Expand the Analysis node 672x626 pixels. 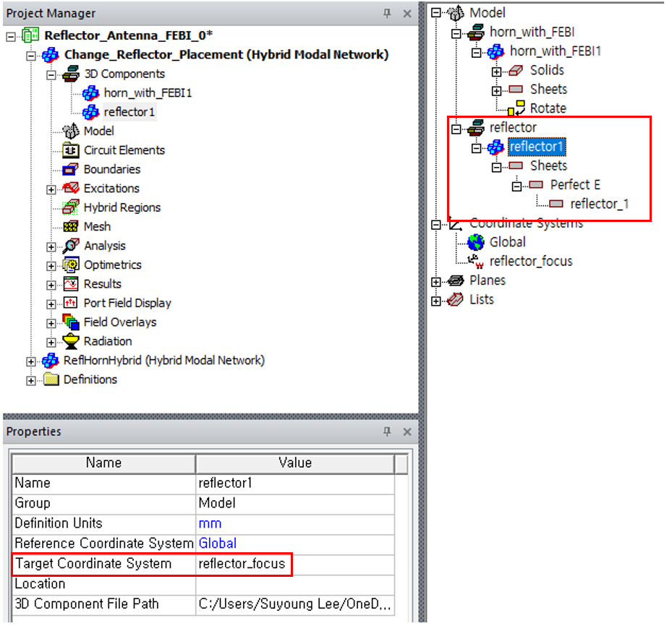pyautogui.click(x=51, y=246)
